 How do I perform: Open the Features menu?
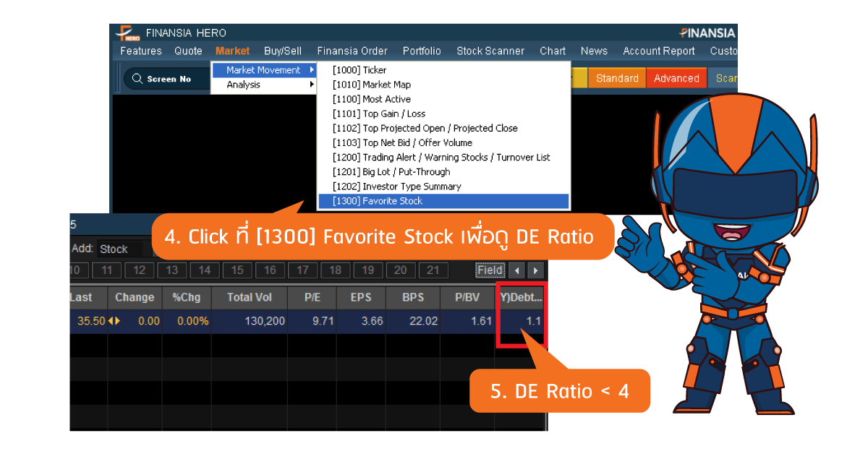click(141, 51)
